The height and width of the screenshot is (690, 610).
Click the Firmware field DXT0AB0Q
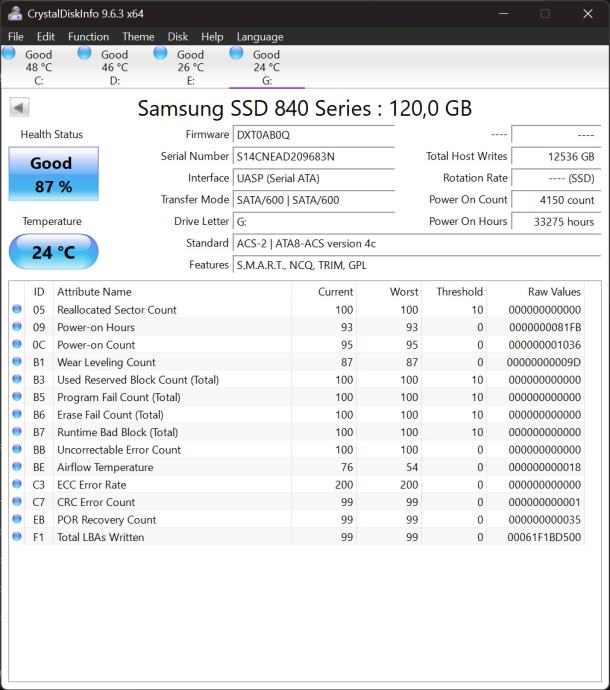point(314,135)
